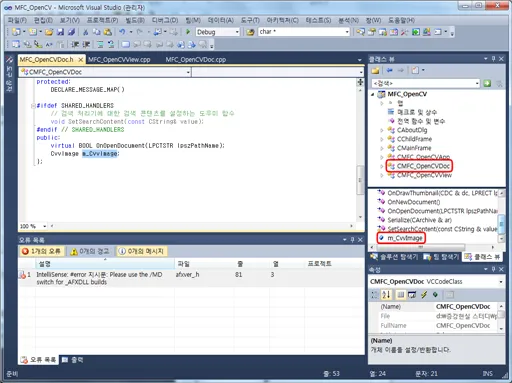Image resolution: width=512 pixels, height=383 pixels.
Task: Select CMFC_OpenCVDoc in the class tree
Action: click(x=423, y=166)
